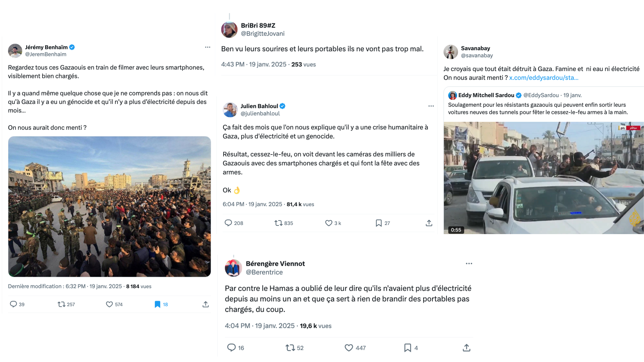Open Savanabay's profile avatar
This screenshot has height=362, width=644.
coord(451,52)
